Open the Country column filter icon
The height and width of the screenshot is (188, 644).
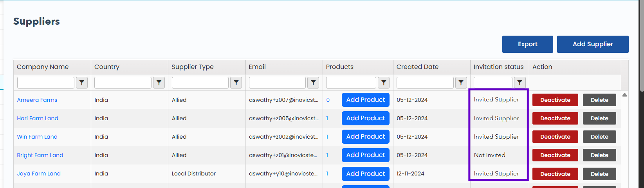click(159, 83)
